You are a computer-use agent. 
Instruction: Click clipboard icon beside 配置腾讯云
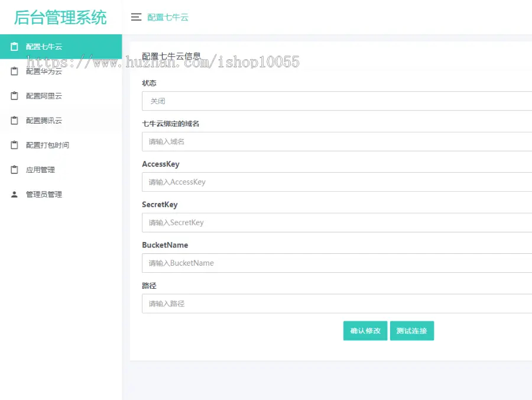click(14, 121)
